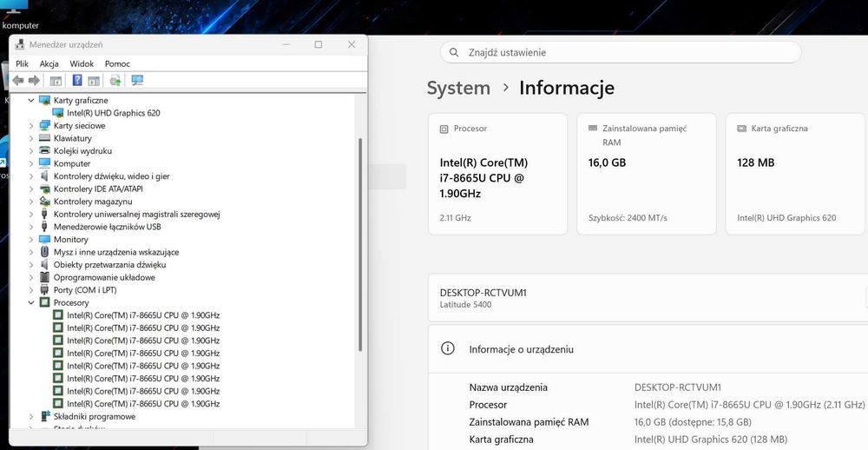
Task: Collapse the Procesory node chevron
Action: (31, 302)
